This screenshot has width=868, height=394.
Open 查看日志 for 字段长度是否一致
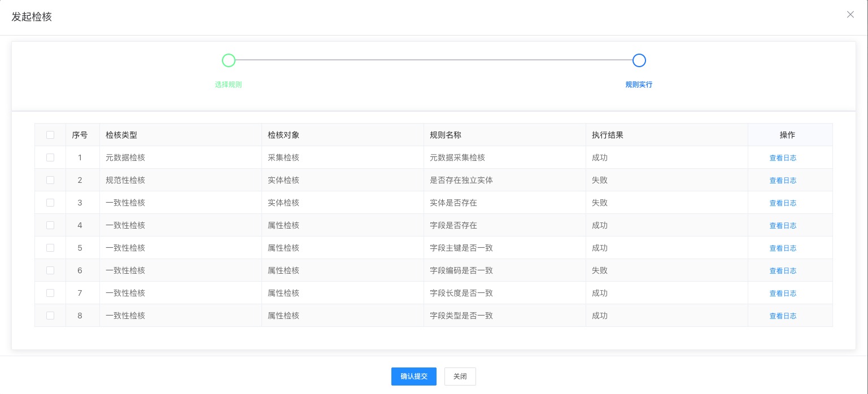tap(783, 293)
